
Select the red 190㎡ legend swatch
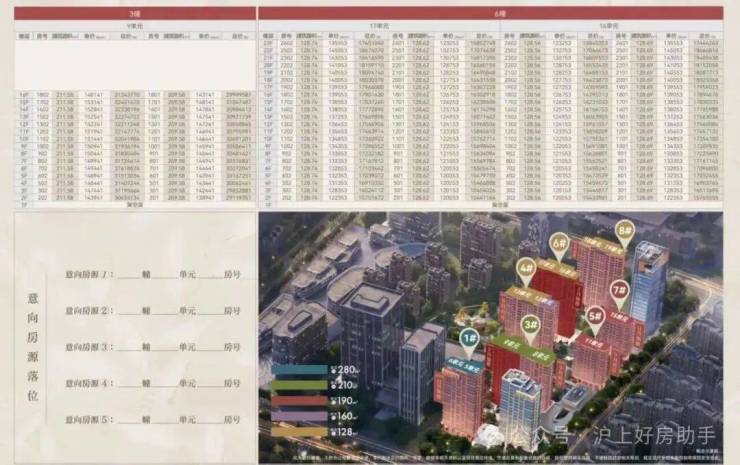300,401
